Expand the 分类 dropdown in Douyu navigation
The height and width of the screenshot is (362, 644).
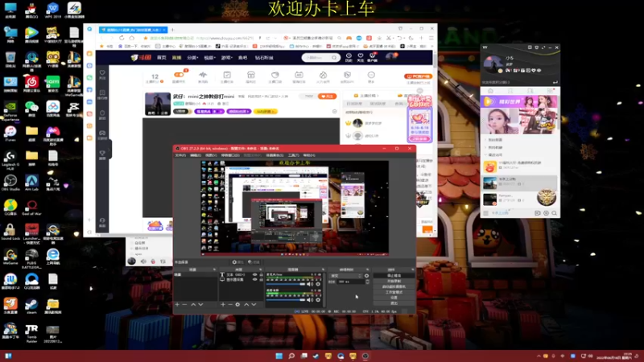coord(192,58)
